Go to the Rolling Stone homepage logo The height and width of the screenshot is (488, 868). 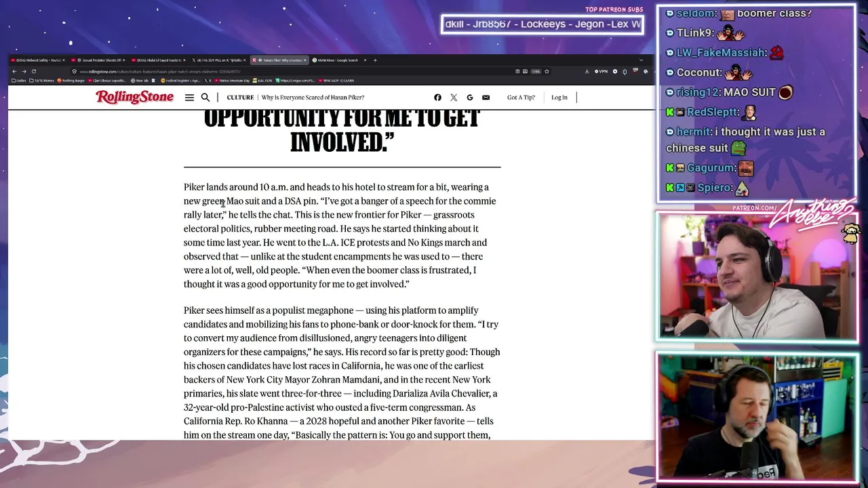coord(134,97)
